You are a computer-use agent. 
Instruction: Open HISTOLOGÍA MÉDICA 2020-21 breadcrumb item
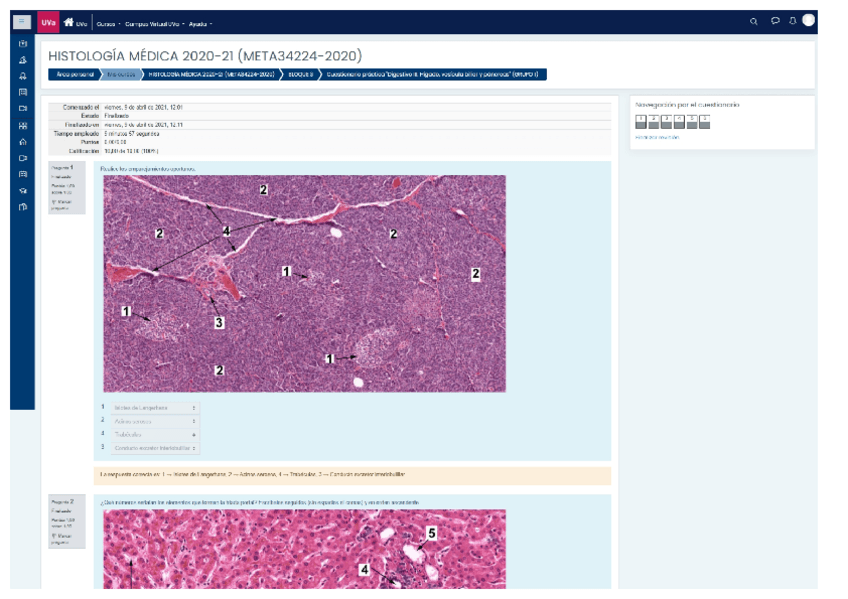(x=211, y=74)
